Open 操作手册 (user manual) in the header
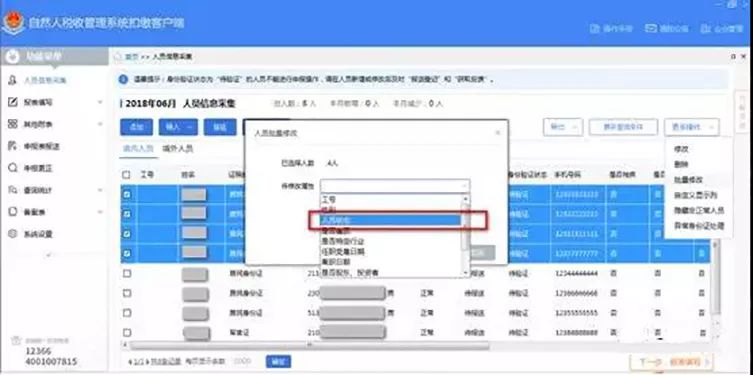753x375 pixels. coord(611,28)
